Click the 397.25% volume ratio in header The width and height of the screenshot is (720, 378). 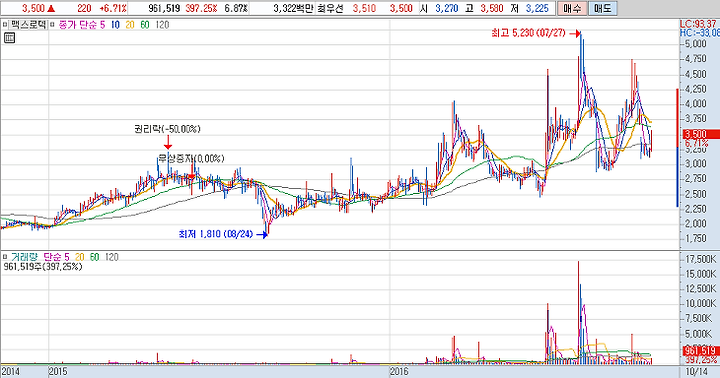coord(201,8)
